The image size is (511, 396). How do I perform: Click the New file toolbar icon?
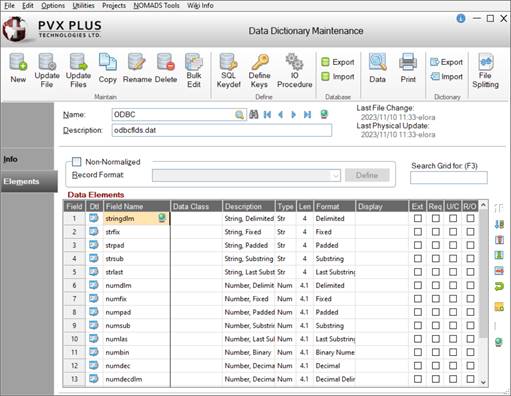[x=18, y=69]
